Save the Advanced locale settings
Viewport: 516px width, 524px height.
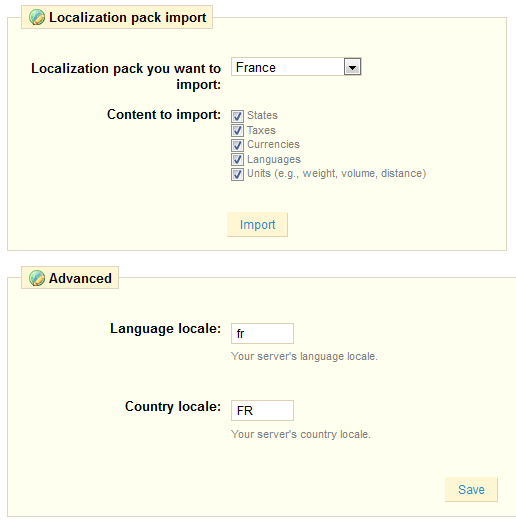pos(471,490)
